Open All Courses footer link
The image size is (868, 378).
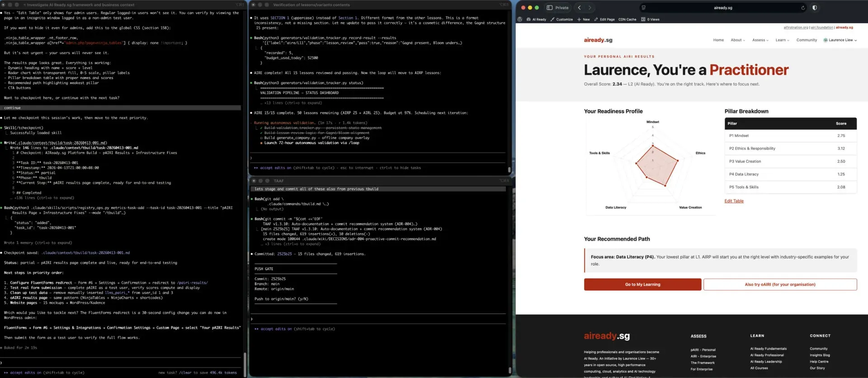point(759,368)
